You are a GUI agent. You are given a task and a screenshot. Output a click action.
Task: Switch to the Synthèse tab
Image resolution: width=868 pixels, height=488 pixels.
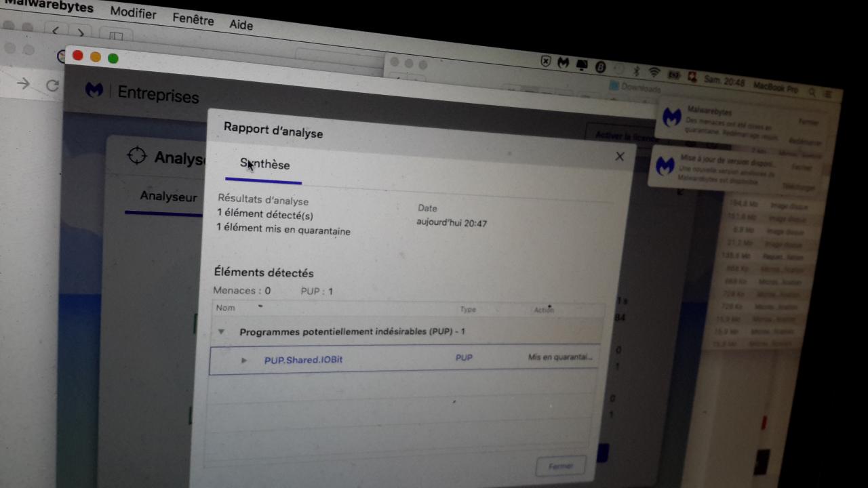tap(264, 165)
